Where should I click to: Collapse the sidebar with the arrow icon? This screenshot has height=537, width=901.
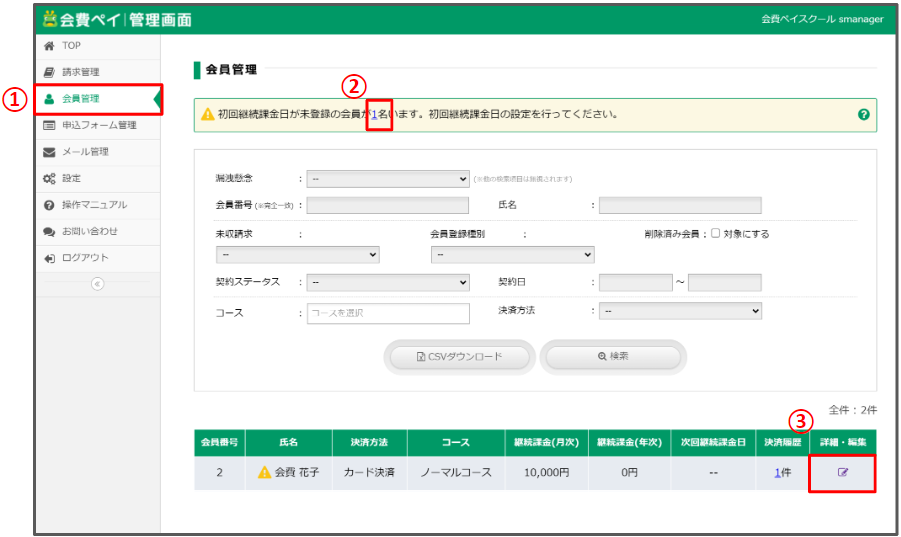97,284
